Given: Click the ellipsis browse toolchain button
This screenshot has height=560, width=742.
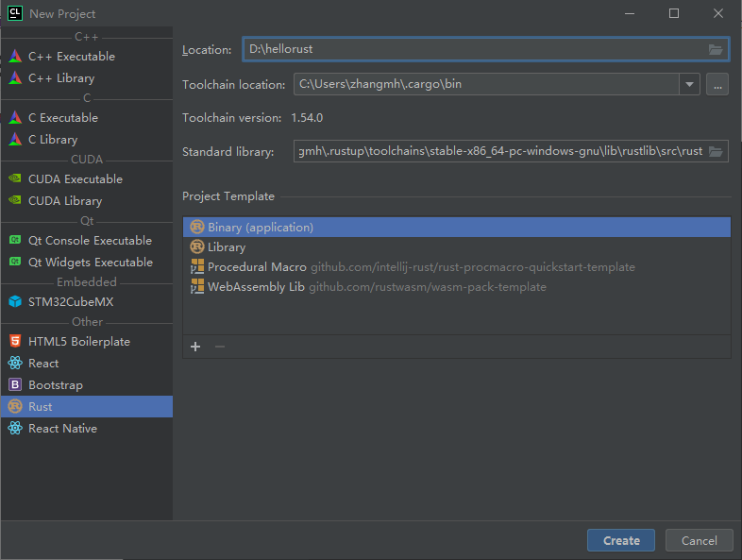Looking at the screenshot, I should click(x=717, y=84).
